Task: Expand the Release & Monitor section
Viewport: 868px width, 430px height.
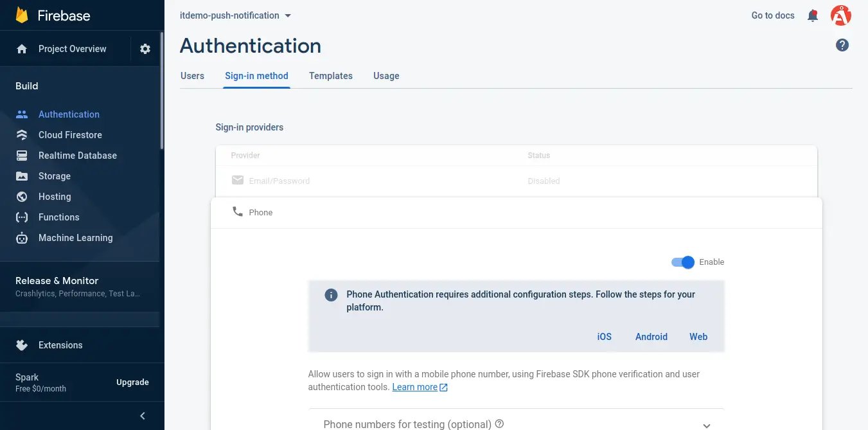Action: (77, 286)
